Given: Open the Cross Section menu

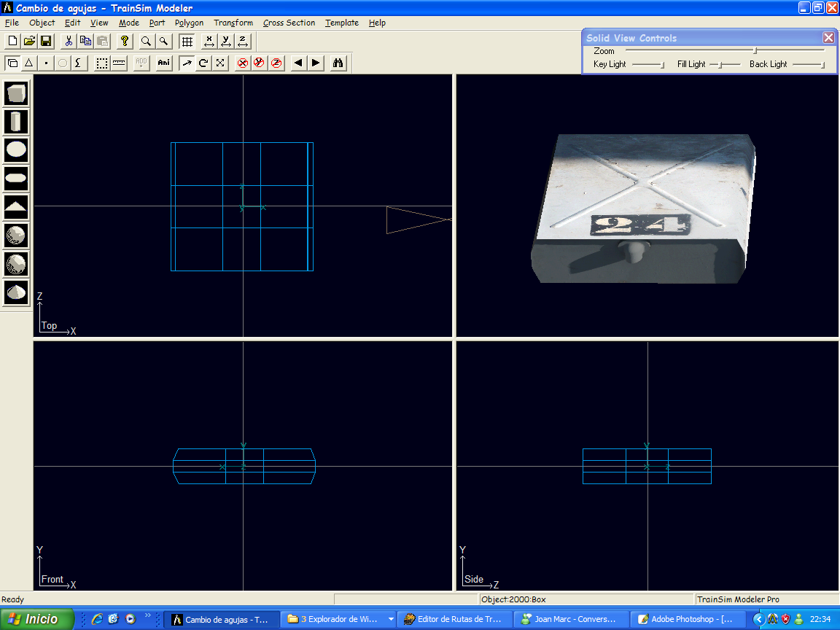Looking at the screenshot, I should (289, 23).
